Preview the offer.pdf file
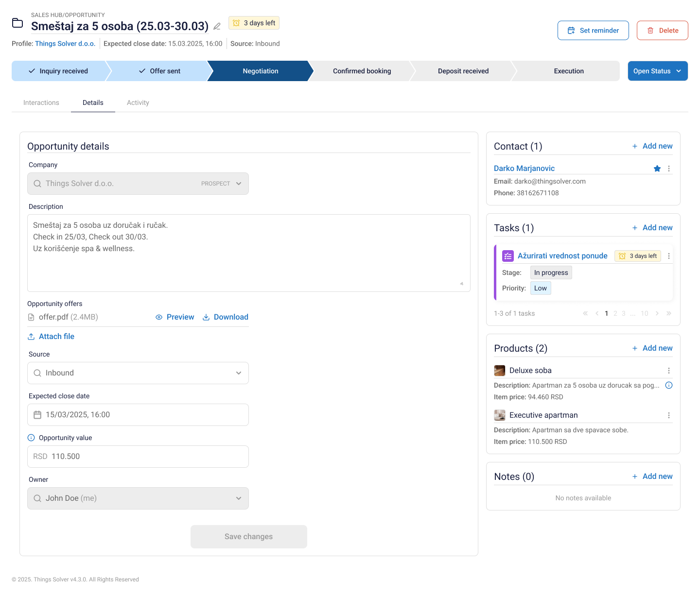The image size is (700, 595). tap(175, 317)
